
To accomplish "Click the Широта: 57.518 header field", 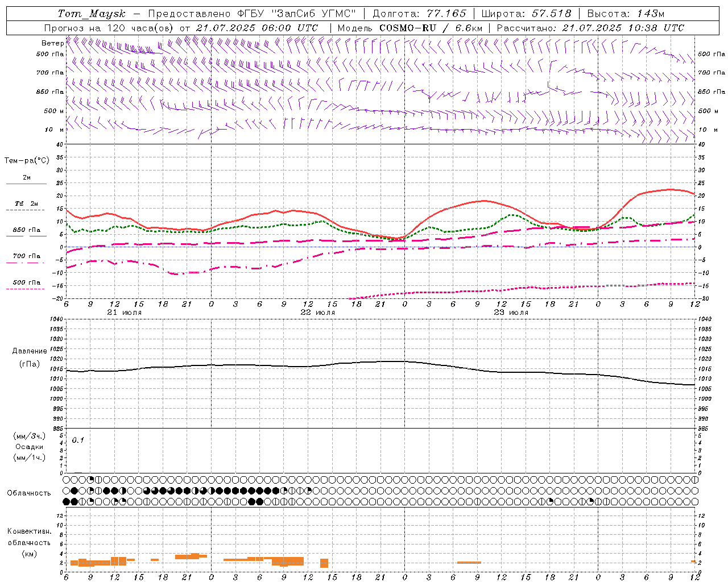I will point(526,14).
